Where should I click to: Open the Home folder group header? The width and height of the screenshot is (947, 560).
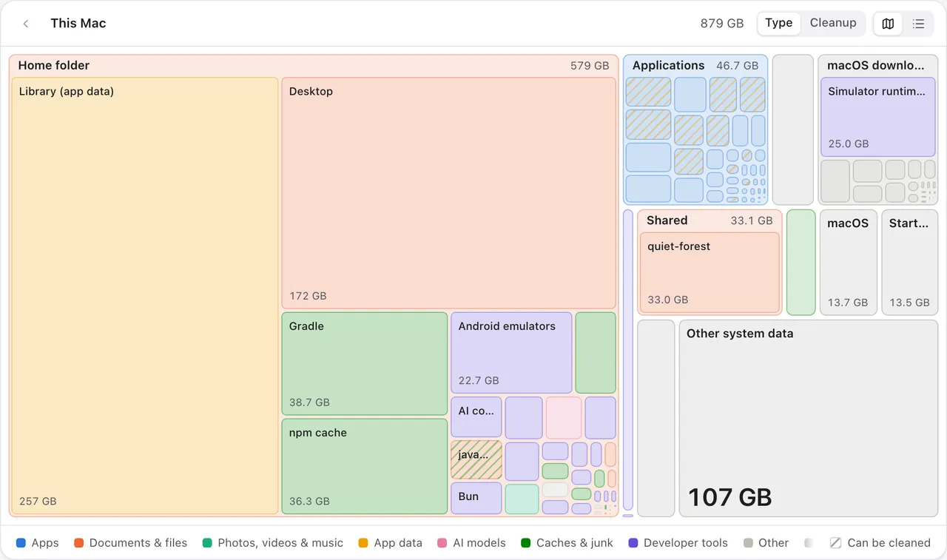pyautogui.click(x=314, y=65)
